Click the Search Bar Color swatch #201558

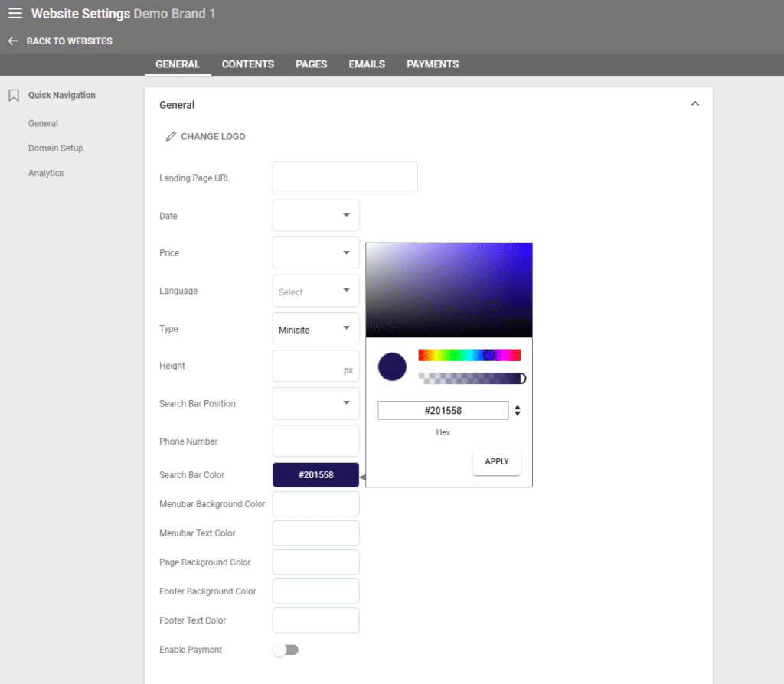(x=315, y=475)
